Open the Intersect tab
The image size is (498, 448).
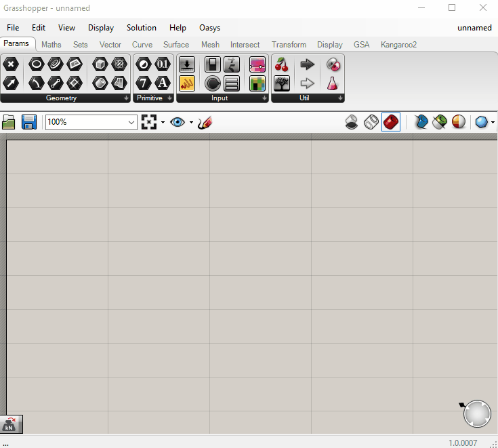(x=245, y=45)
